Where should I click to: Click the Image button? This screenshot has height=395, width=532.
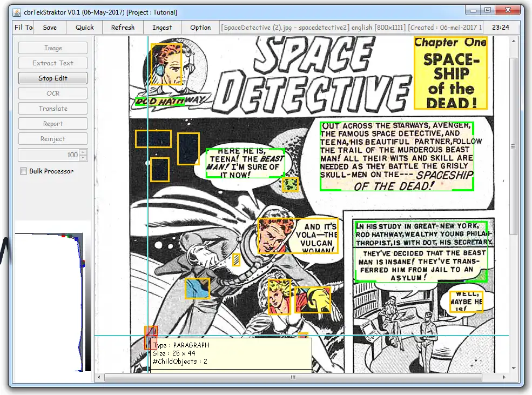tap(53, 48)
